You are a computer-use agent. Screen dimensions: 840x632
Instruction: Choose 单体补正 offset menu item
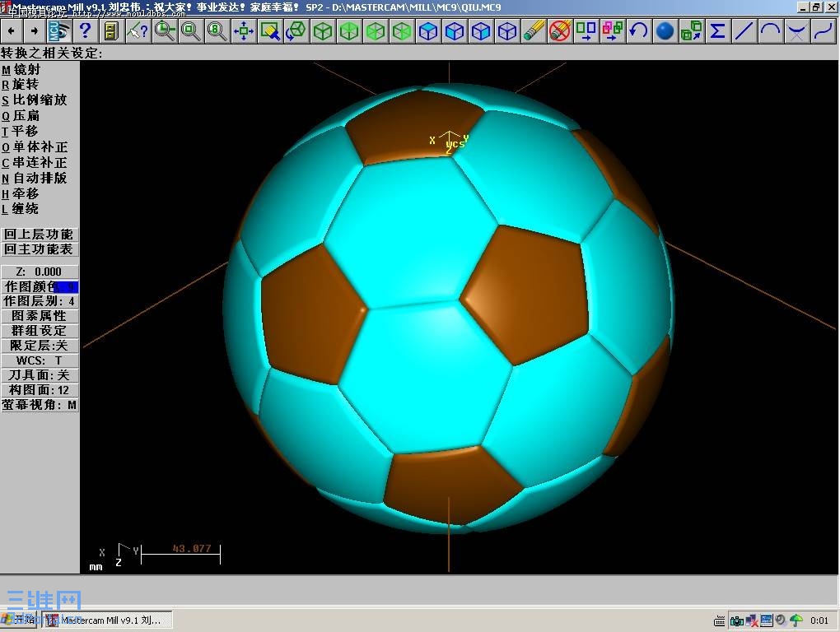pyautogui.click(x=35, y=146)
